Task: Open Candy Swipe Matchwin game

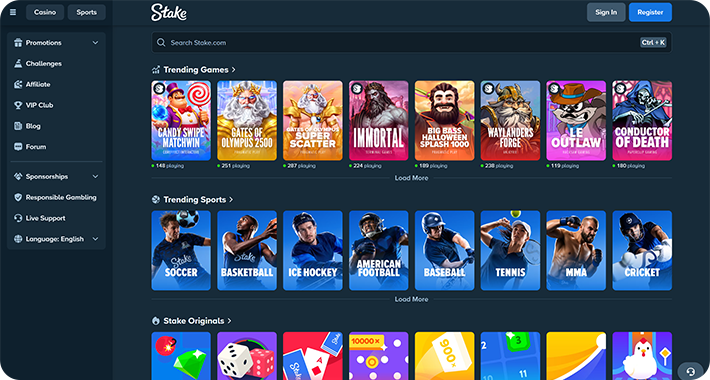Action: [181, 120]
